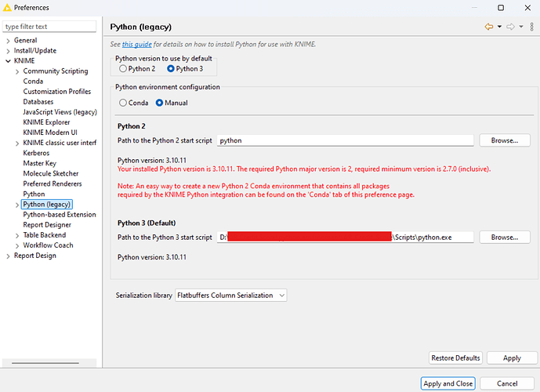Viewport: 540px width, 392px height.
Task: Expand the Install/Update tree node
Action: 8,51
